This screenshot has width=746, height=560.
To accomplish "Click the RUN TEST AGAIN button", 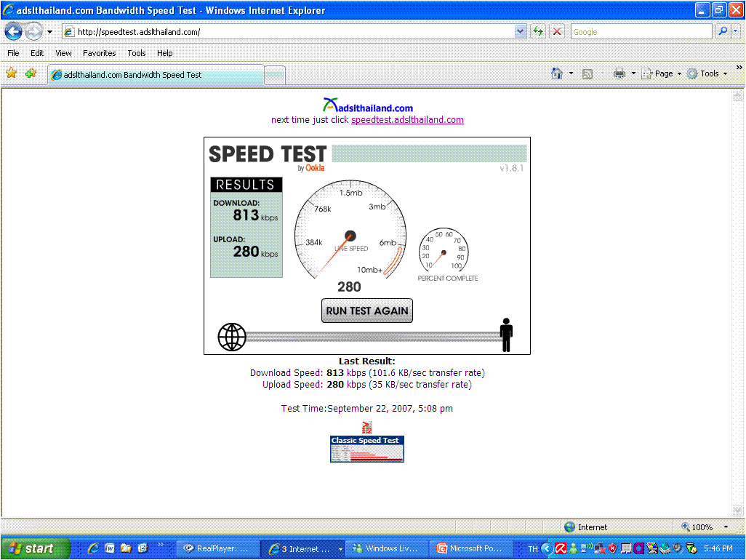I will coord(366,311).
